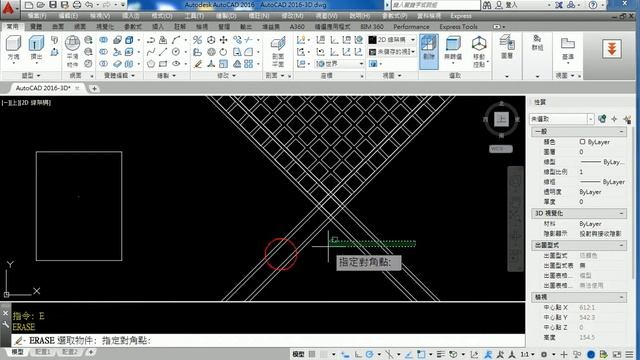Select the Box (方塊) solid tool
The height and width of the screenshot is (360, 640).
tap(13, 48)
